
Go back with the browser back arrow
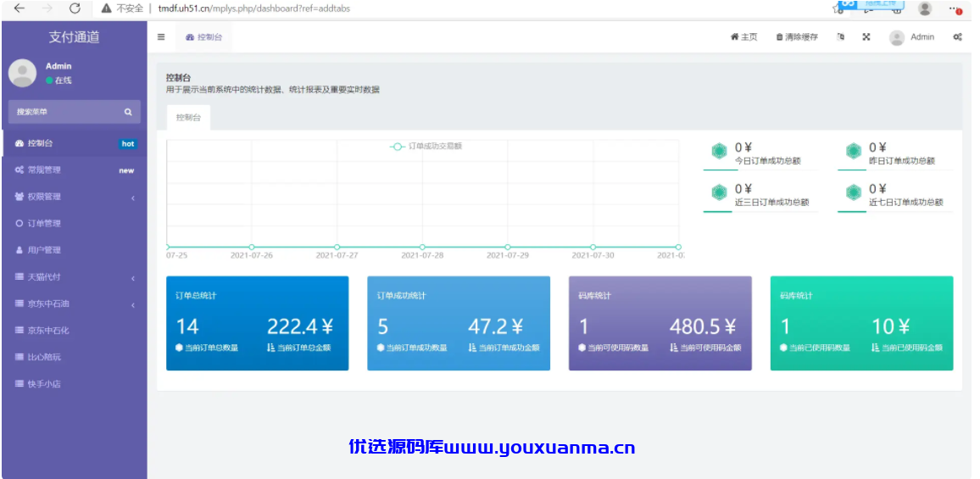(19, 8)
